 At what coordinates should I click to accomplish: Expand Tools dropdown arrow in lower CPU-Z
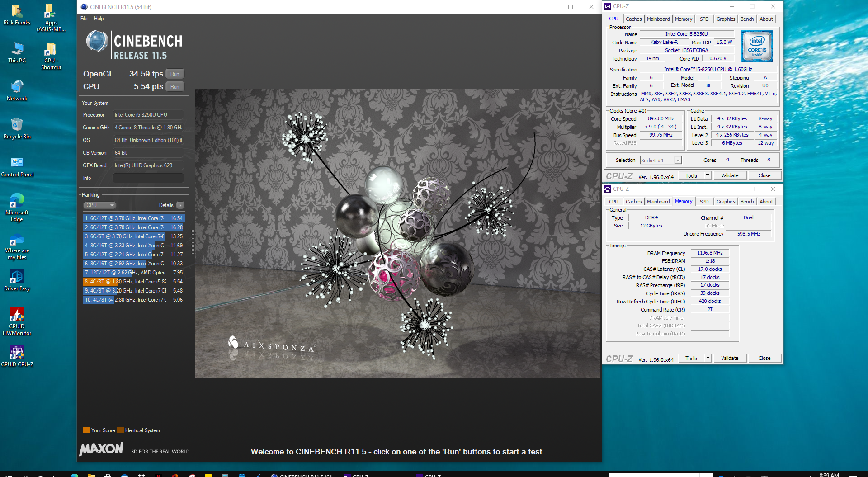(x=708, y=359)
